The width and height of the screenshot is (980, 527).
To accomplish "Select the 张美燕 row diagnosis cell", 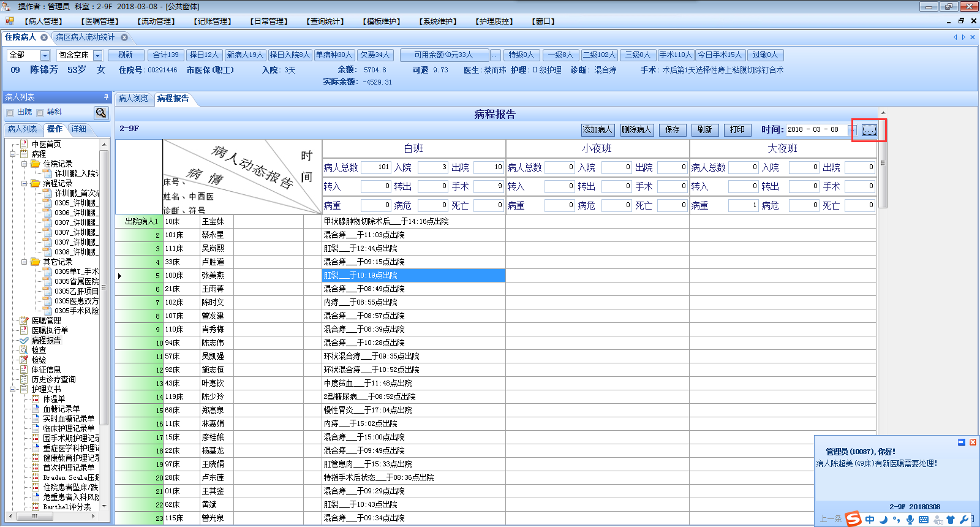I will tap(414, 276).
